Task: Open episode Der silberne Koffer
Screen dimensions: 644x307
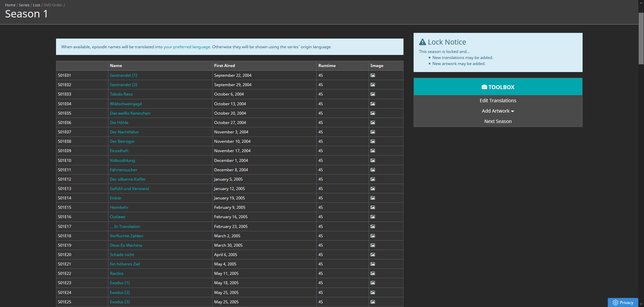Action: (x=128, y=179)
